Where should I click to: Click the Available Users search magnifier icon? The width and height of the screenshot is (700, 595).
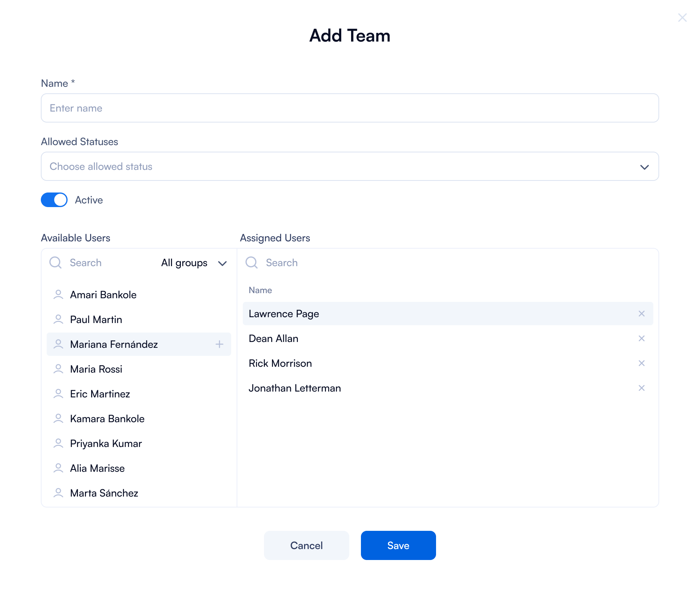[55, 262]
